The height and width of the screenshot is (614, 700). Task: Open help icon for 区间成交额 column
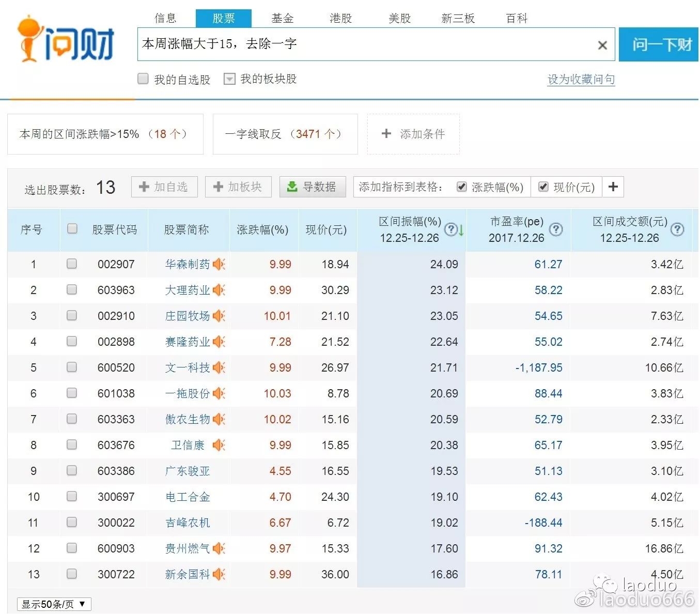tap(677, 229)
